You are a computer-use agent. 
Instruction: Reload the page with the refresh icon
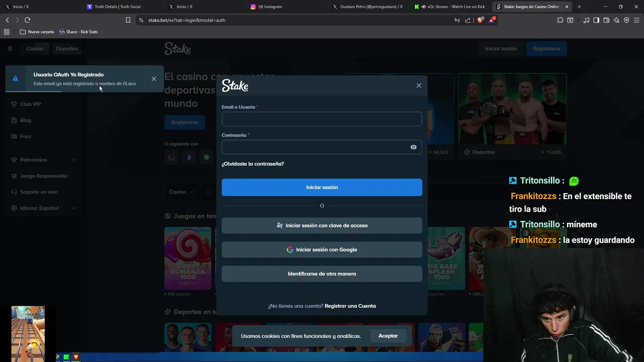point(27,20)
